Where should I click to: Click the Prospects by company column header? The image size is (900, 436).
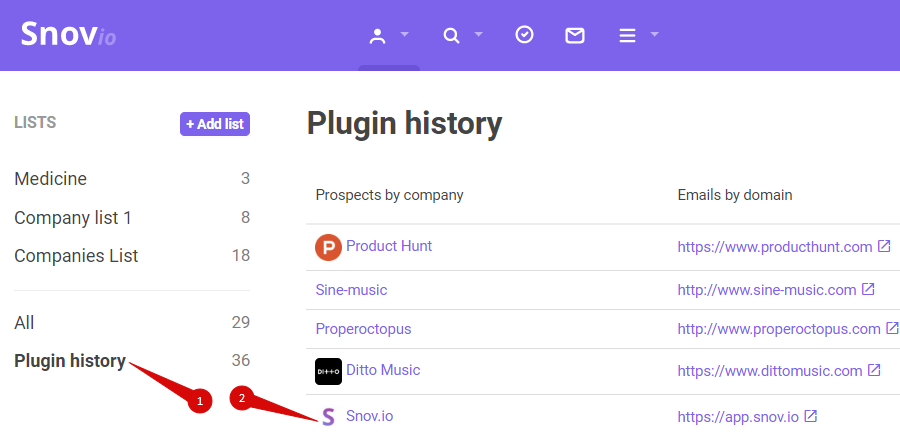tap(389, 195)
